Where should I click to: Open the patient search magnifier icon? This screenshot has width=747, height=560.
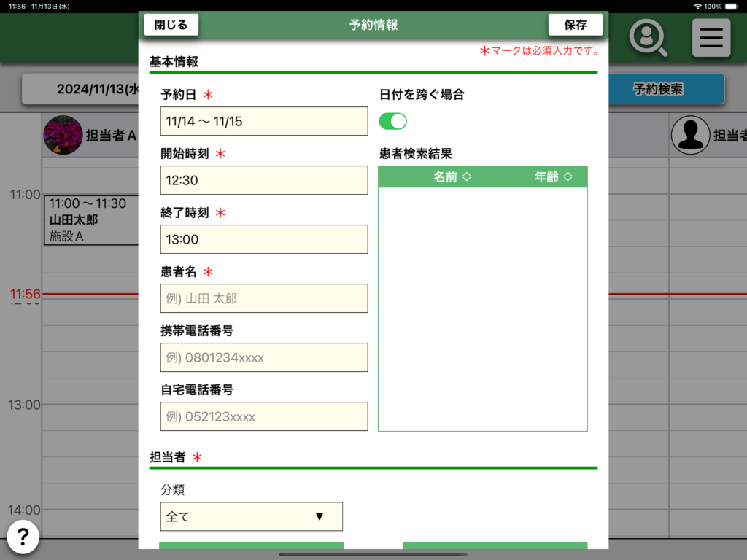pyautogui.click(x=648, y=38)
